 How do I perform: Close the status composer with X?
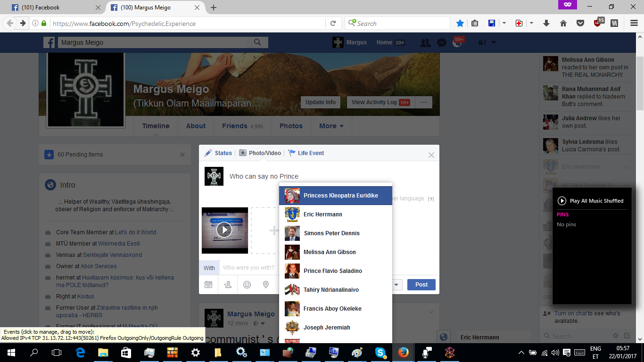431,155
